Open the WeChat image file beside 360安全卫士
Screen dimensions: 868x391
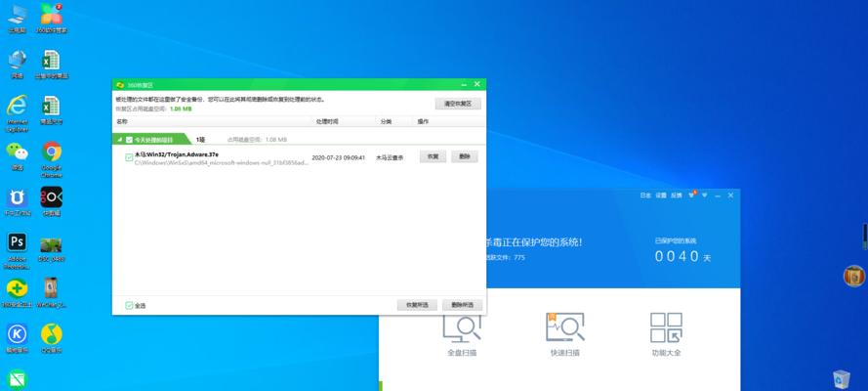coord(52,293)
